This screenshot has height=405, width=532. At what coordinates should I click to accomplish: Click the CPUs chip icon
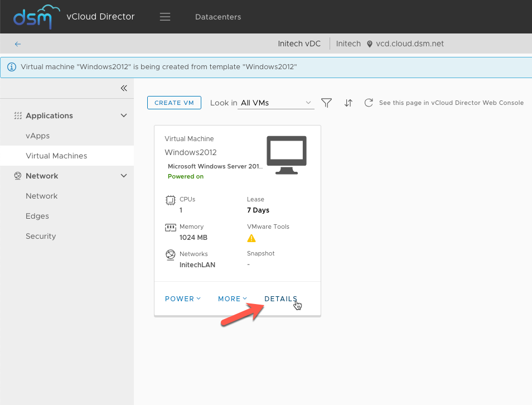tap(170, 200)
